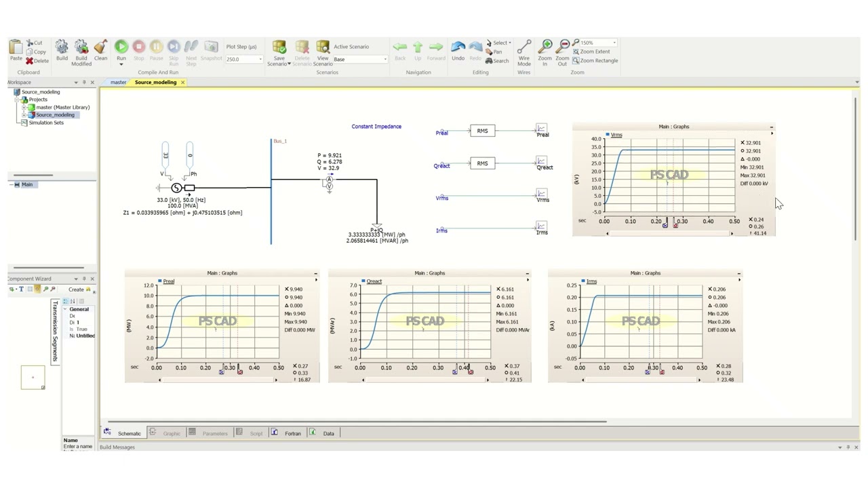
Task: Start simulation with green Run button
Action: pos(121,46)
